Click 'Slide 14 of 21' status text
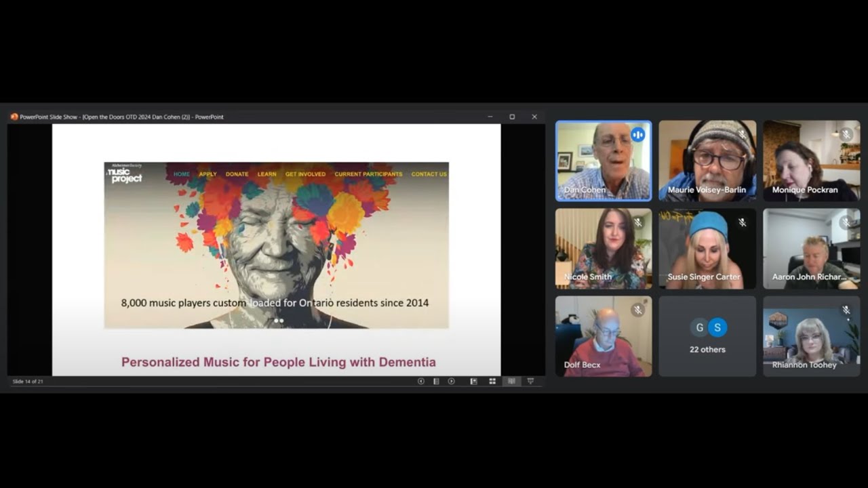Image resolution: width=868 pixels, height=488 pixels. pos(29,382)
